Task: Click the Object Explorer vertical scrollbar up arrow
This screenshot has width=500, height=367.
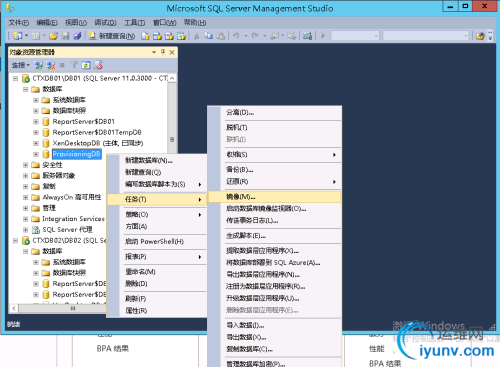Action: pyautogui.click(x=172, y=78)
